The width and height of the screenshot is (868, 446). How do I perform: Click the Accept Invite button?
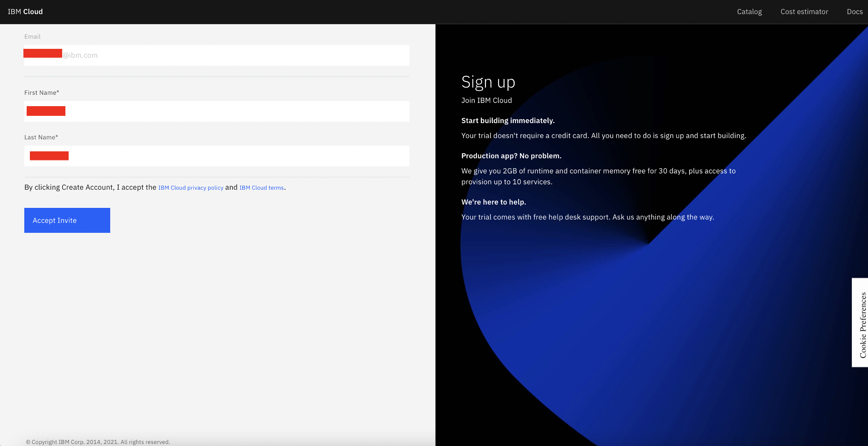pos(67,220)
